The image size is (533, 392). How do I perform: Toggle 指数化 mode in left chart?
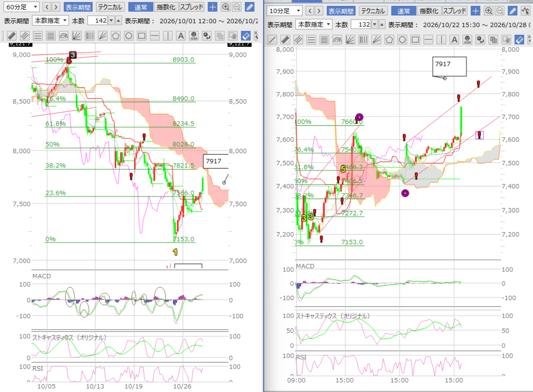[166, 7]
